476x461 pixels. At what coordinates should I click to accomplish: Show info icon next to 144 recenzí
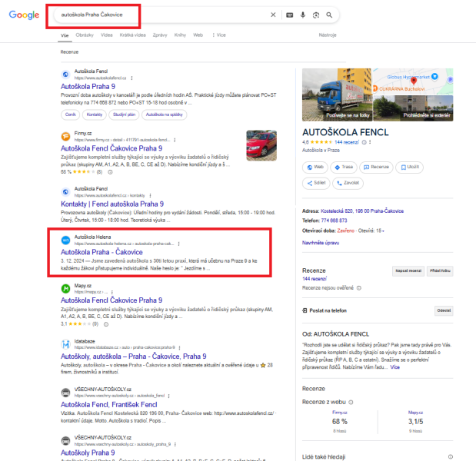pyautogui.click(x=364, y=142)
